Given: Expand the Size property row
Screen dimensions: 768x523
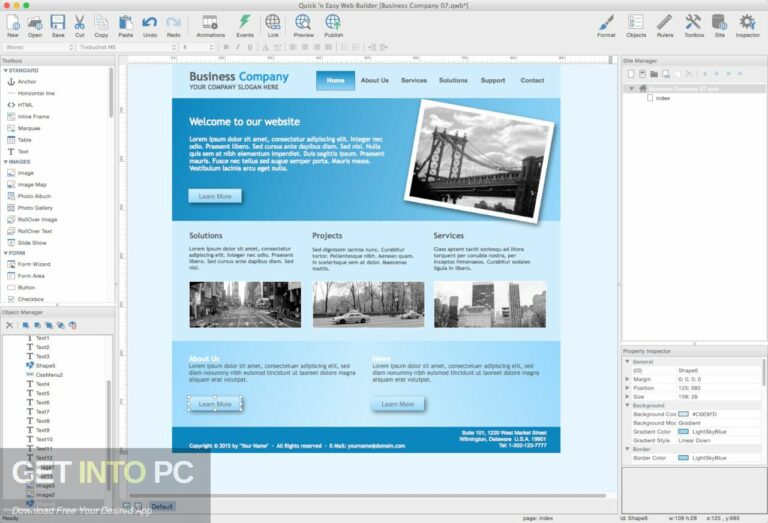Looking at the screenshot, I should pos(627,397).
